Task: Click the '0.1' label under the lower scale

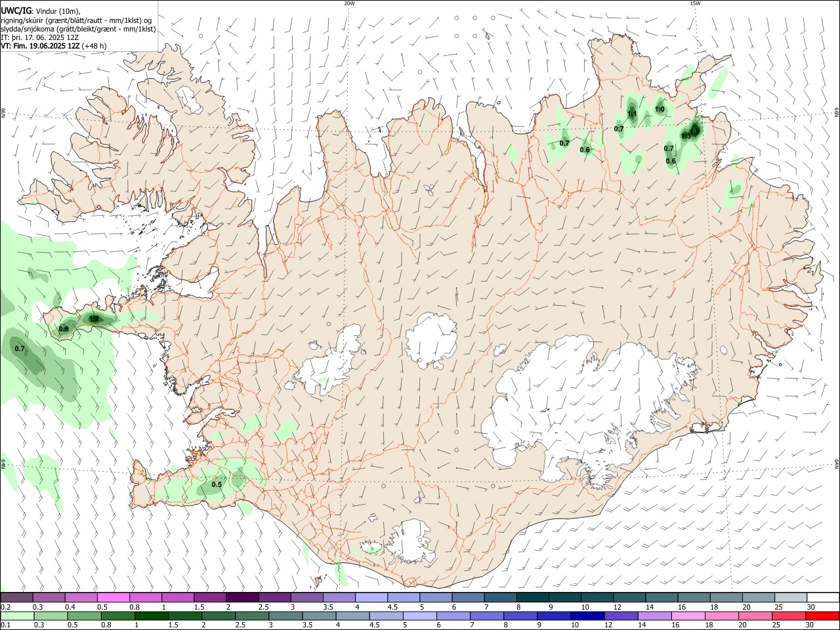Action: pos(5,625)
